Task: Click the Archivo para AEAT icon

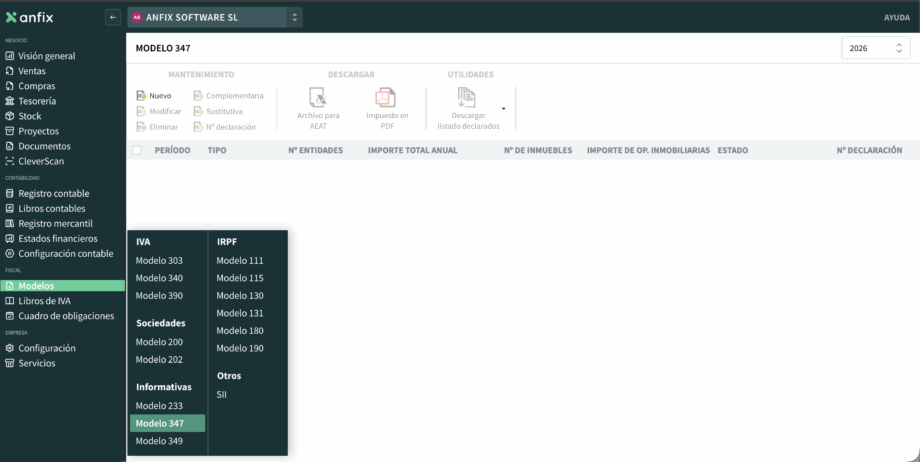Action: tap(318, 98)
